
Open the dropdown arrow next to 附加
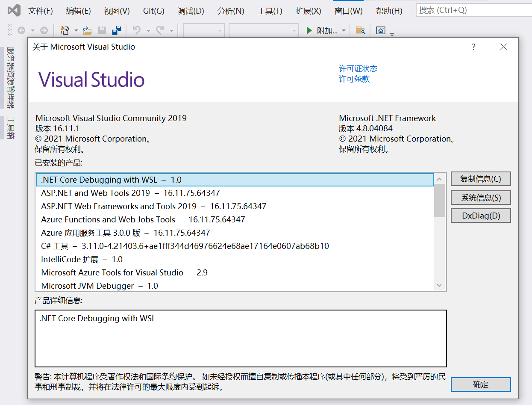click(x=344, y=30)
